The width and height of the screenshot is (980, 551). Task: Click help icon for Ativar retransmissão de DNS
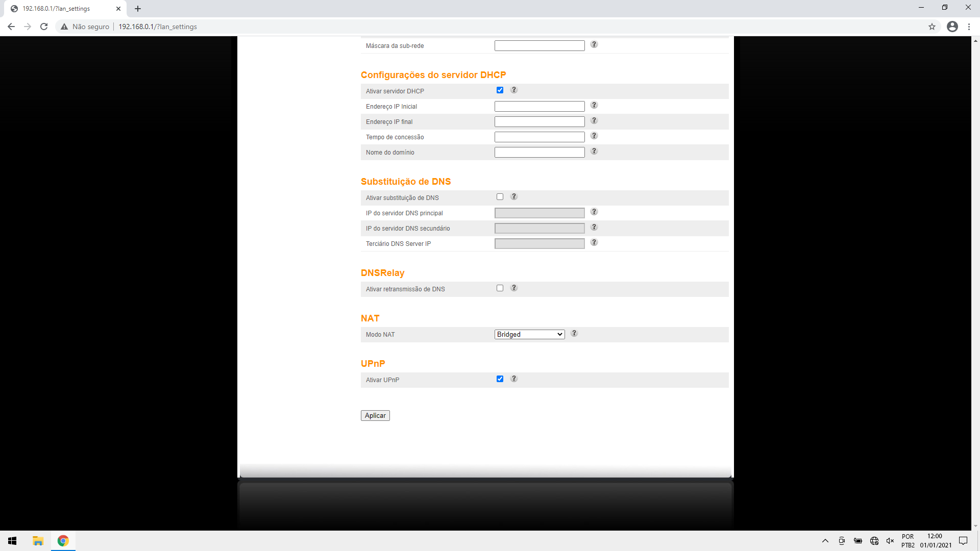coord(514,288)
